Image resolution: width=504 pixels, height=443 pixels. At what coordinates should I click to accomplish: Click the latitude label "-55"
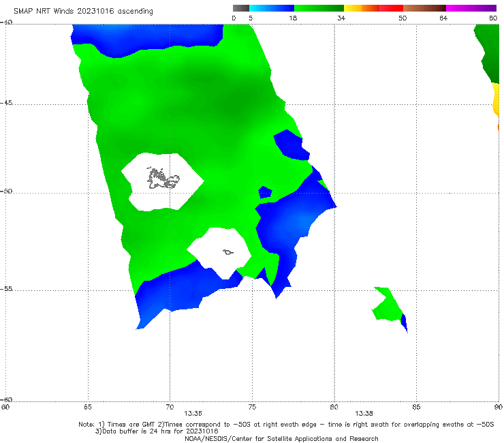[x=6, y=288]
